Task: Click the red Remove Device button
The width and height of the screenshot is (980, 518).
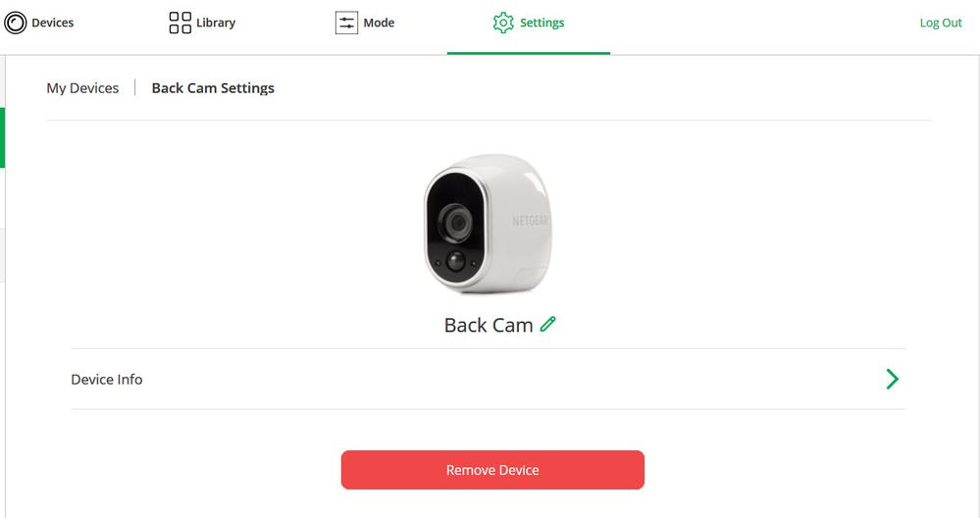Action: 492,470
